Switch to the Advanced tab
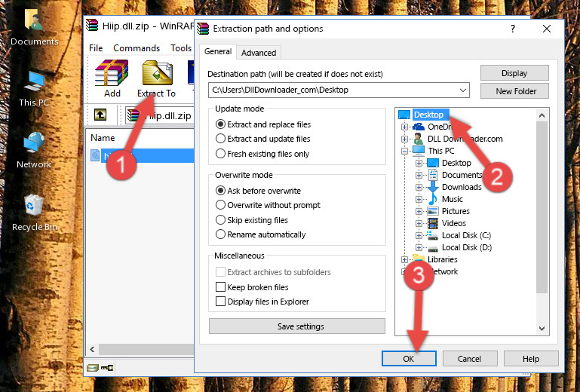Viewport: 580px width, 392px height. click(259, 53)
